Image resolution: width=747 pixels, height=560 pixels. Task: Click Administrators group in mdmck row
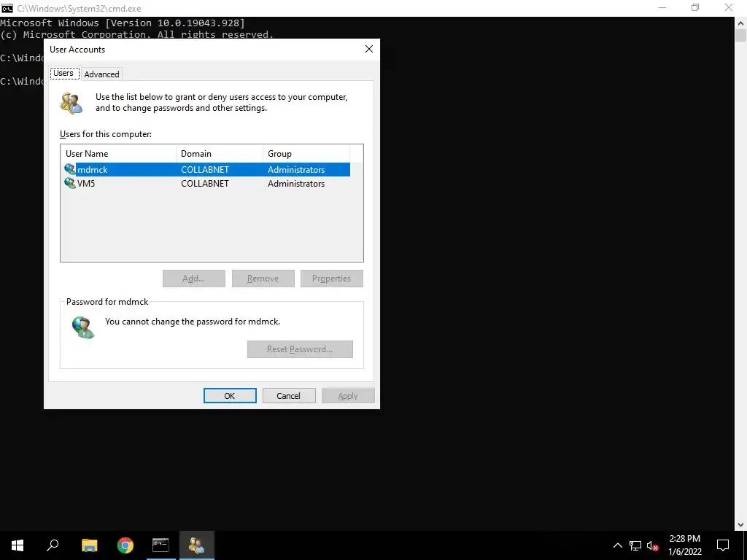(296, 169)
